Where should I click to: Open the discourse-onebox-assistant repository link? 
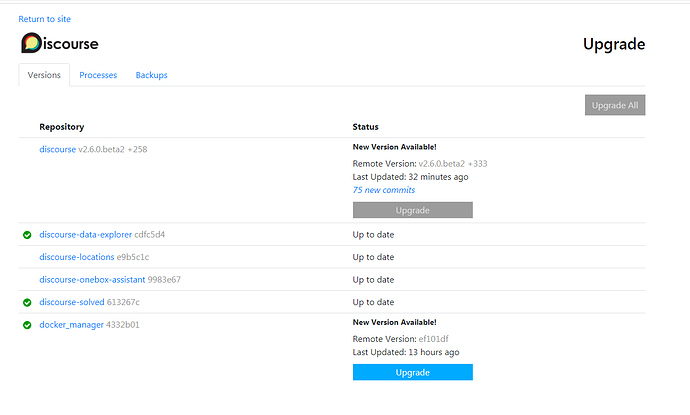tap(92, 279)
